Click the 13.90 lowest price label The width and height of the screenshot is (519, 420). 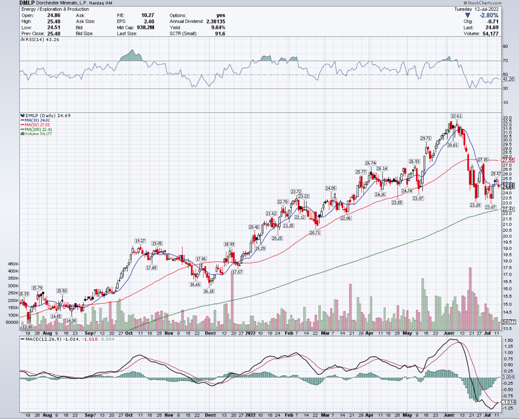(x=27, y=327)
